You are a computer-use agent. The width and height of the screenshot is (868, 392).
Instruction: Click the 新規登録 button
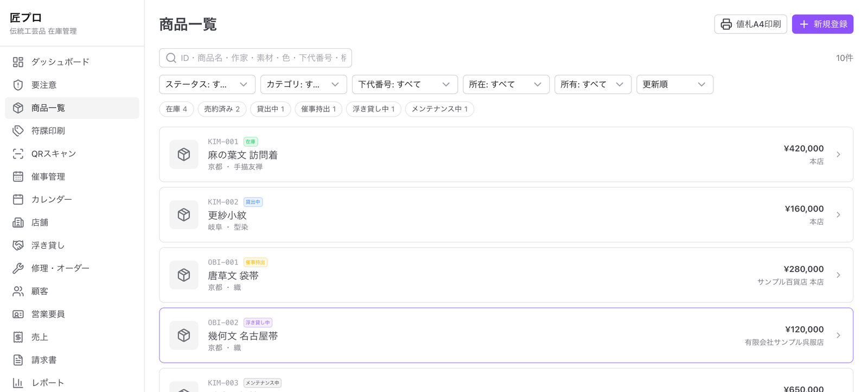pyautogui.click(x=822, y=24)
